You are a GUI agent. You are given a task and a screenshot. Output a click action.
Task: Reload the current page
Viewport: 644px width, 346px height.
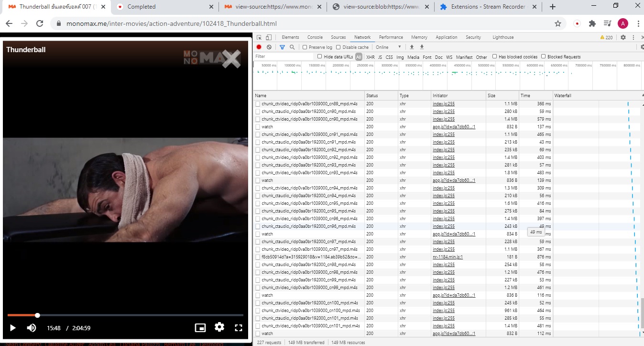[x=40, y=23]
